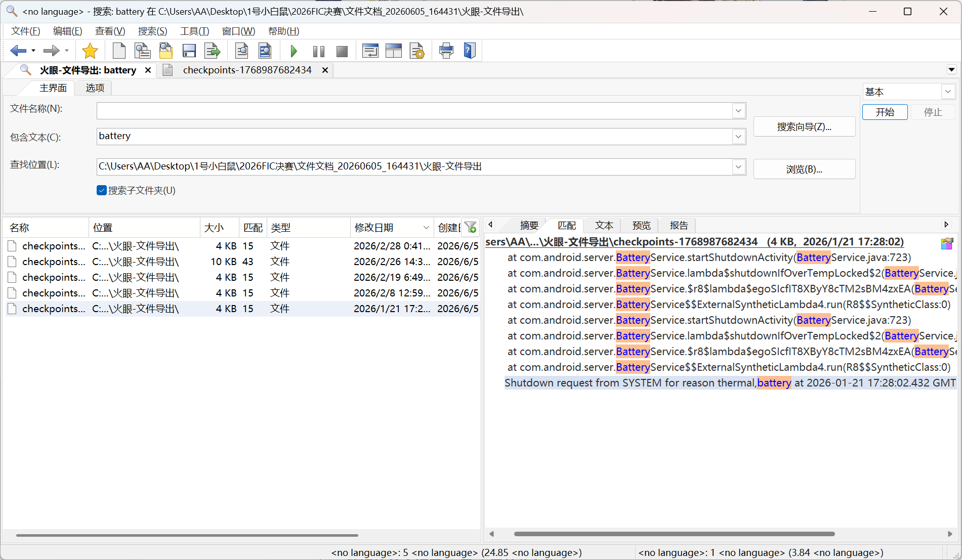The image size is (962, 560).
Task: Click the export results green arrow icon
Action: tap(213, 51)
